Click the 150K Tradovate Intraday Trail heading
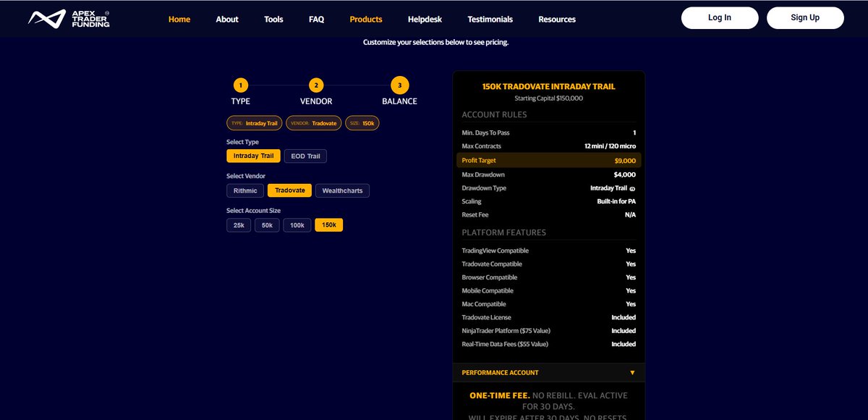The image size is (868, 420). [x=548, y=86]
